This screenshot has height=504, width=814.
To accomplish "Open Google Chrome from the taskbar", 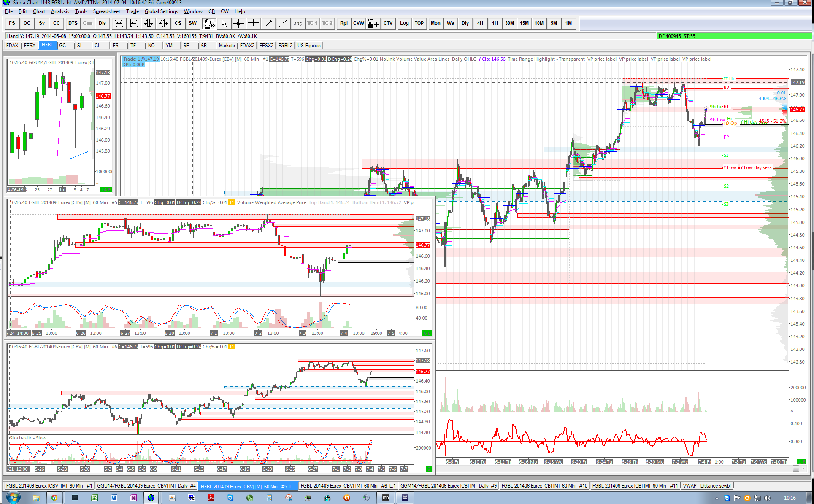I will tap(54, 498).
